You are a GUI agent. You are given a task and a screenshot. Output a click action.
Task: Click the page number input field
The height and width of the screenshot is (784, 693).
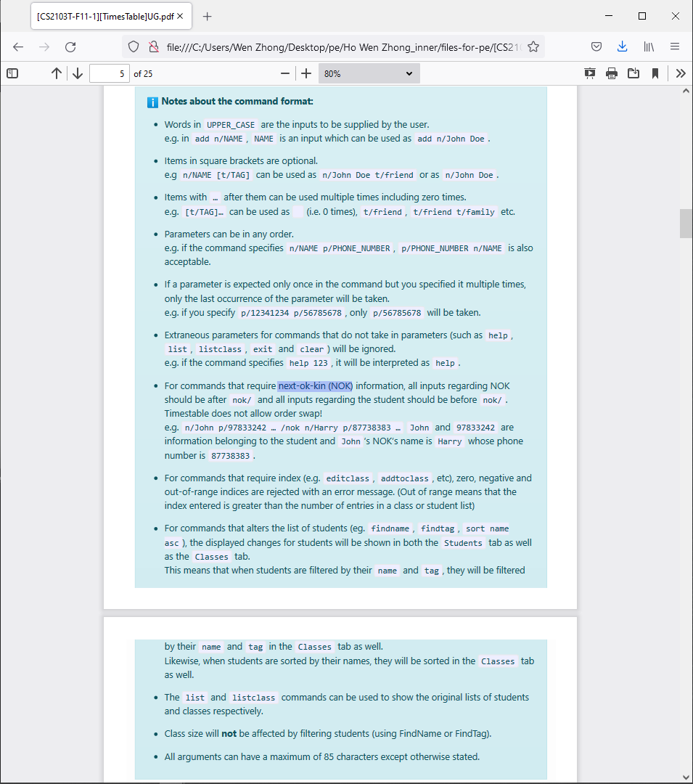click(110, 73)
